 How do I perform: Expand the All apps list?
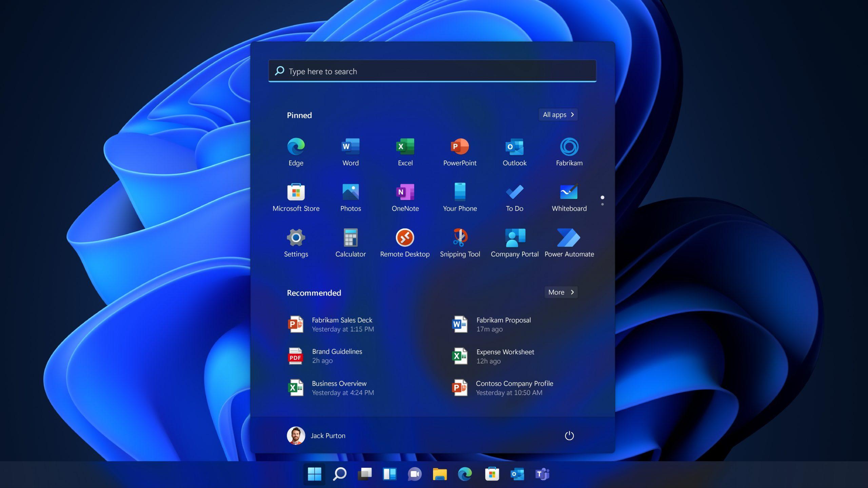[x=558, y=115]
